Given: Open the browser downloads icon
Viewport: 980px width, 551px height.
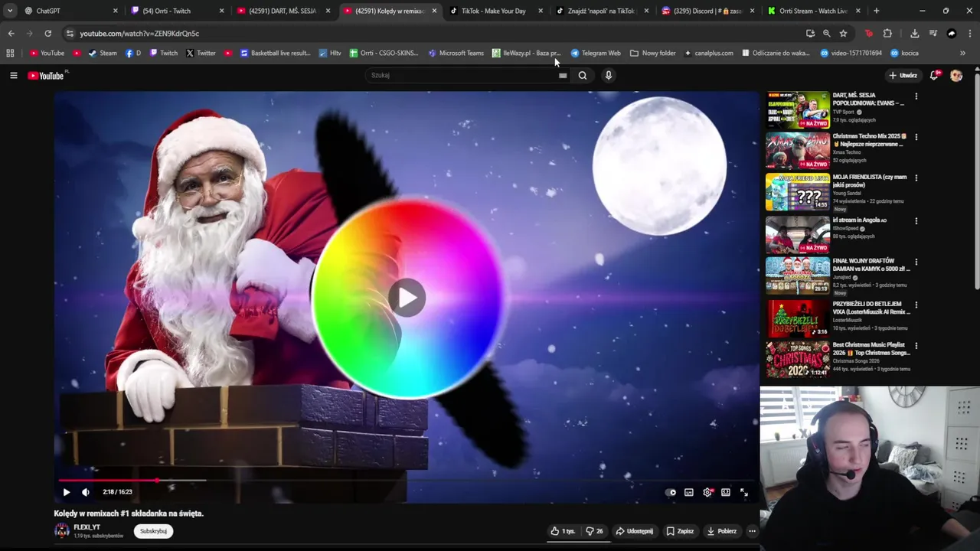Looking at the screenshot, I should click(914, 33).
